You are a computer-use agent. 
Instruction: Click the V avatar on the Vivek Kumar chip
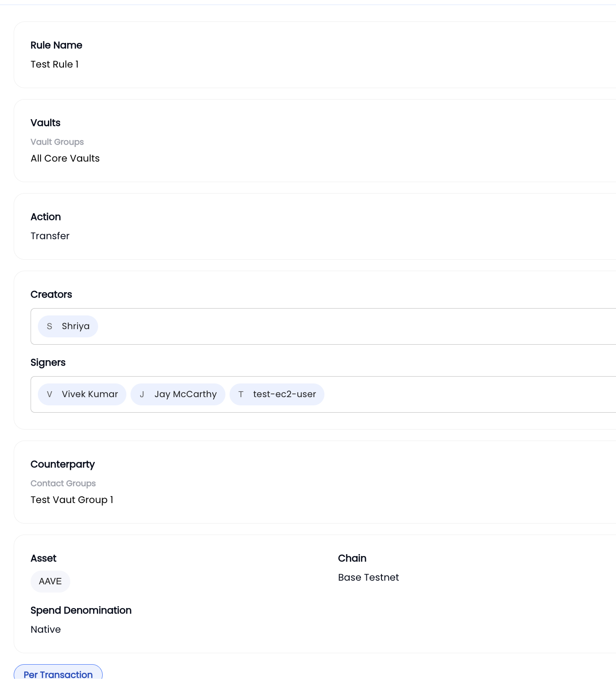(x=49, y=394)
